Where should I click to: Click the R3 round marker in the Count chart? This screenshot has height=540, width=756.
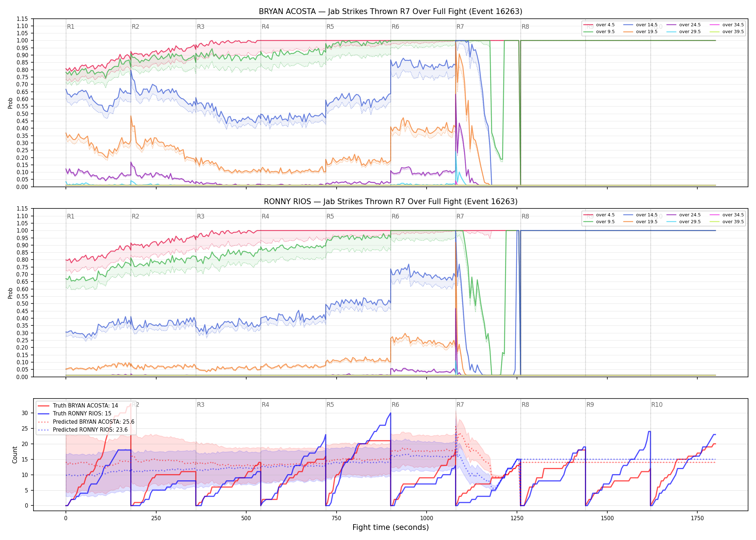click(x=201, y=405)
